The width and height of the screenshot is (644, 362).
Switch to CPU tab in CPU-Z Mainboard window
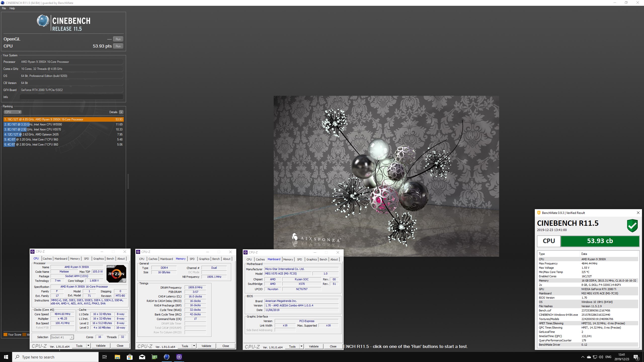(x=249, y=259)
